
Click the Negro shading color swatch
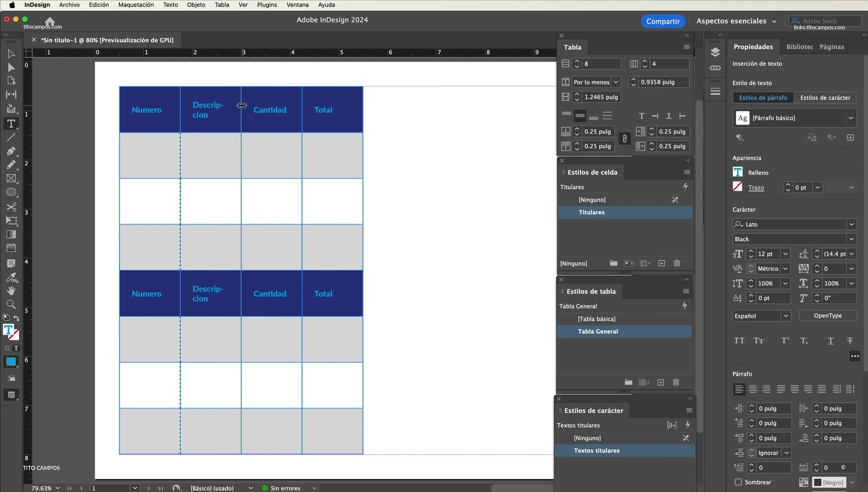[828, 482]
